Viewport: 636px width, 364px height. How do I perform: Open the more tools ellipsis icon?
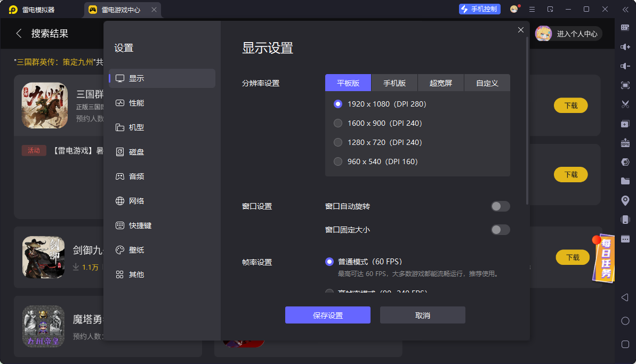point(625,239)
